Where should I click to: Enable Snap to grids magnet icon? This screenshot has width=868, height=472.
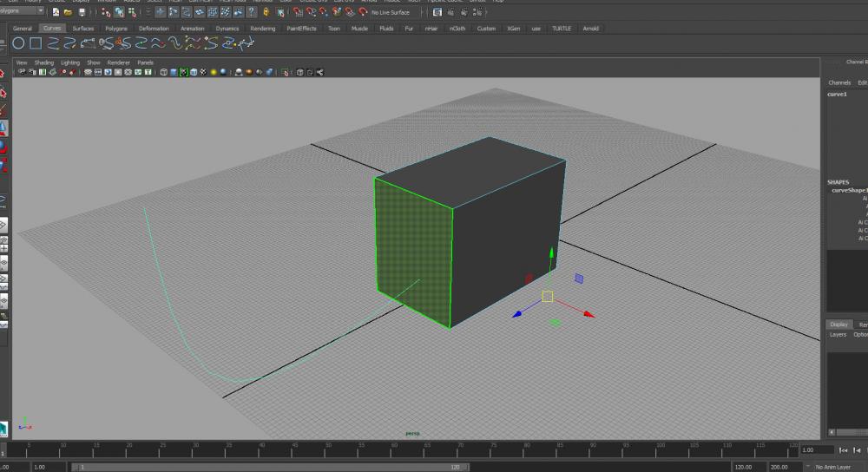pos(298,11)
